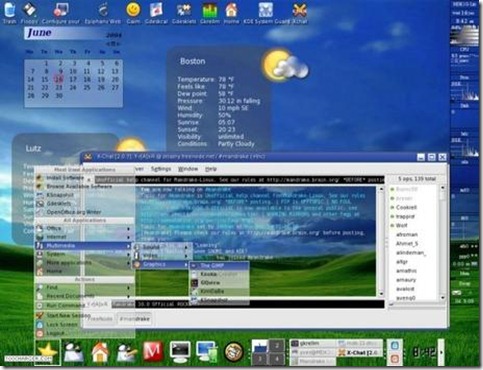The height and width of the screenshot is (370, 483).
Task: Expand the More applications submenu
Action: coord(84,263)
